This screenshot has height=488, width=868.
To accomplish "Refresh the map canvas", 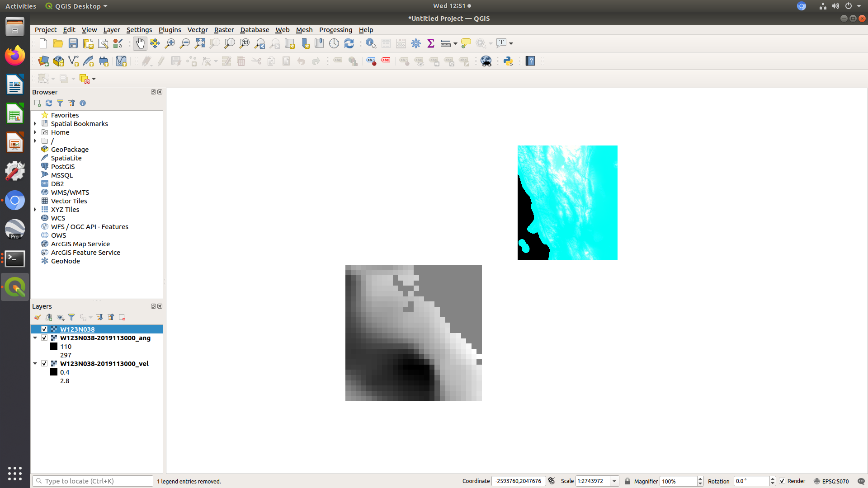I will (x=349, y=43).
